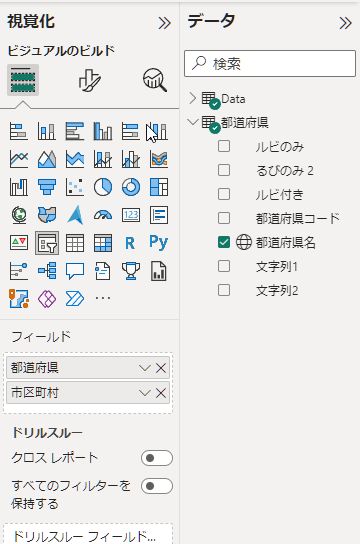The height and width of the screenshot is (544, 360).
Task: Select the treemap visual
Action: coord(159,187)
